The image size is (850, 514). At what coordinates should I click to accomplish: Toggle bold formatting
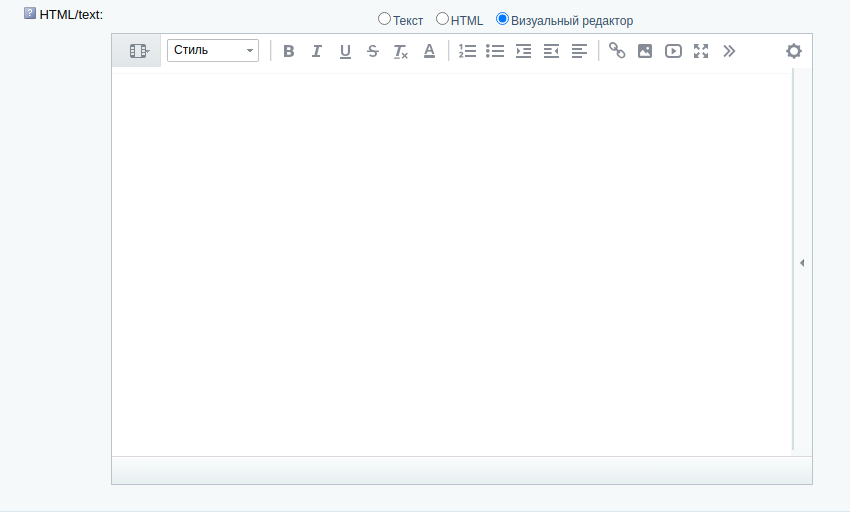289,51
